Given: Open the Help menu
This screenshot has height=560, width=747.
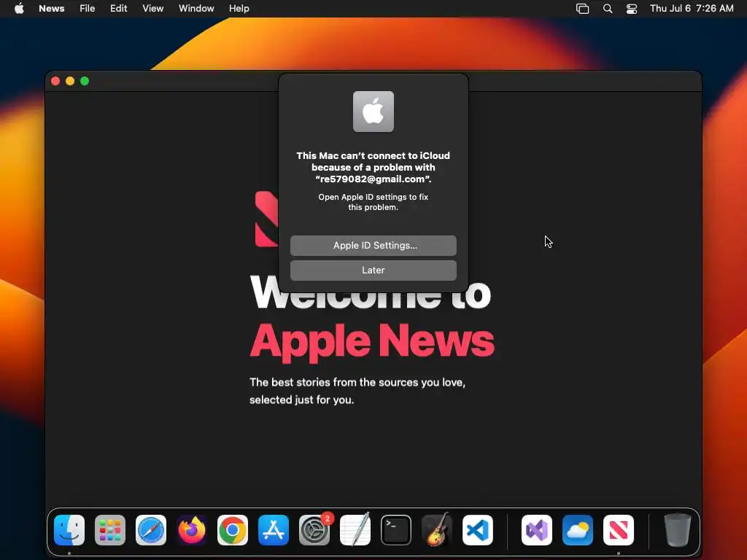Looking at the screenshot, I should (x=239, y=9).
